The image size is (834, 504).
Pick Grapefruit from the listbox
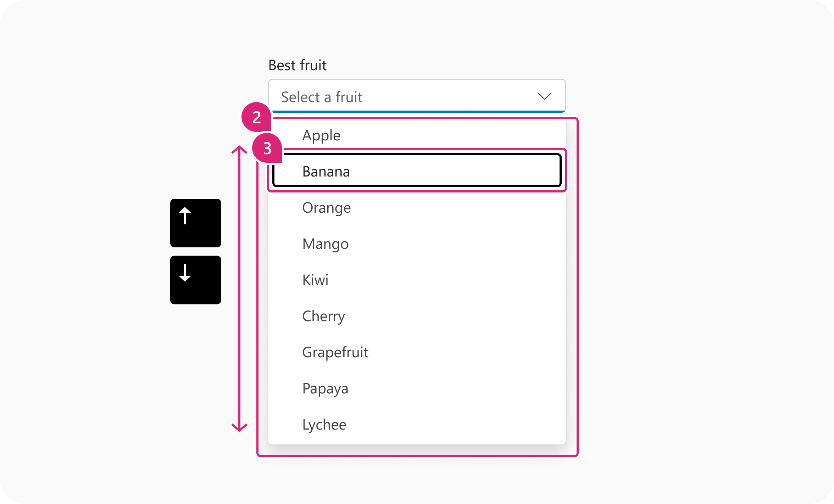coord(417,352)
